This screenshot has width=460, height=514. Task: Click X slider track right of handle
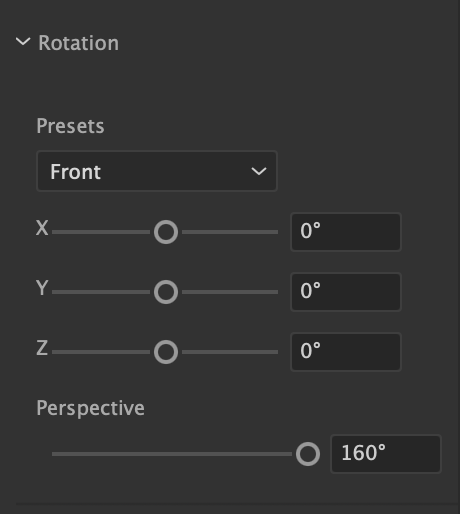[x=230, y=232]
